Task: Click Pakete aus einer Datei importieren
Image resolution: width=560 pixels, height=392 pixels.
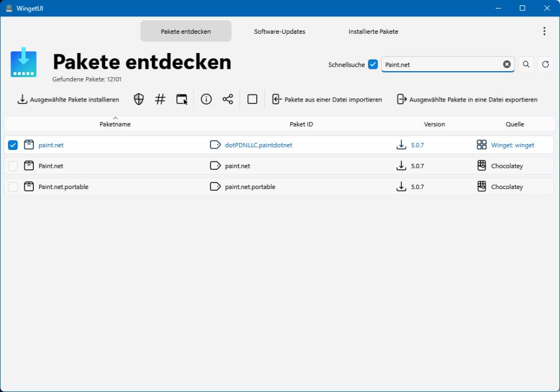Action: click(327, 99)
